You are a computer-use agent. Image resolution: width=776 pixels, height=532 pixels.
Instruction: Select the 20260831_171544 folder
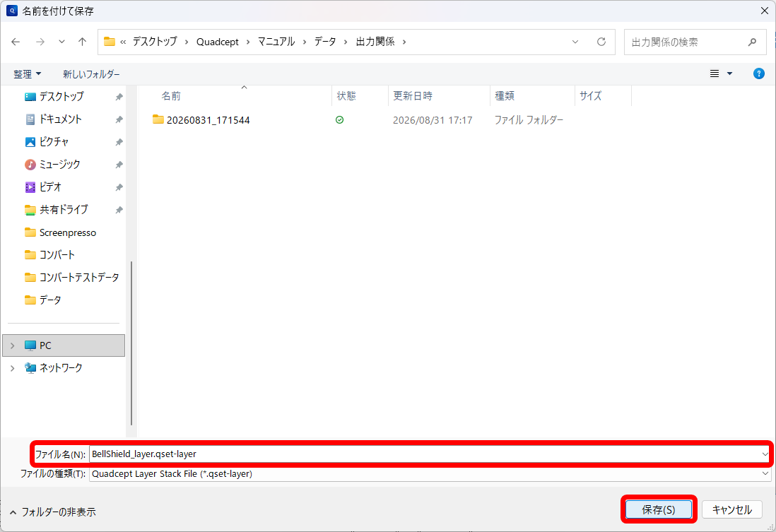click(x=208, y=120)
